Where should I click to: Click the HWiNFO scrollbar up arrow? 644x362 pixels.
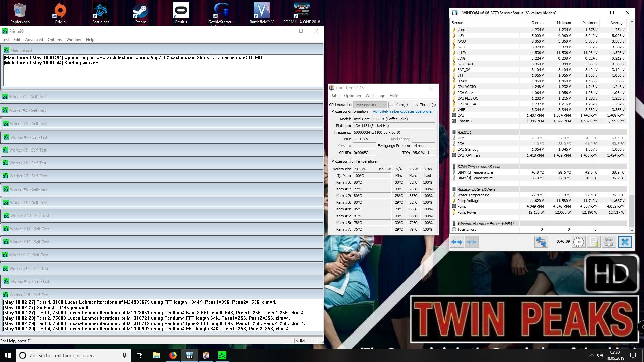(632, 22)
